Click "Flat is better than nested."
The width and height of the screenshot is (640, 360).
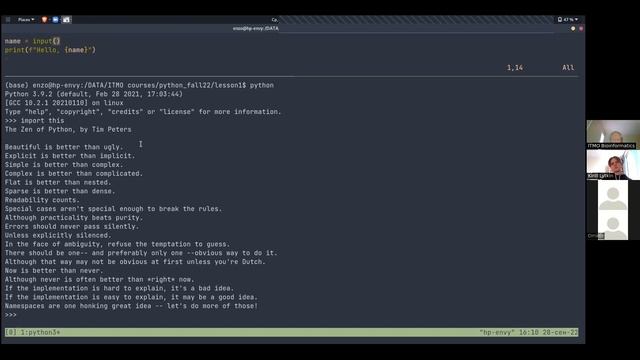58,182
